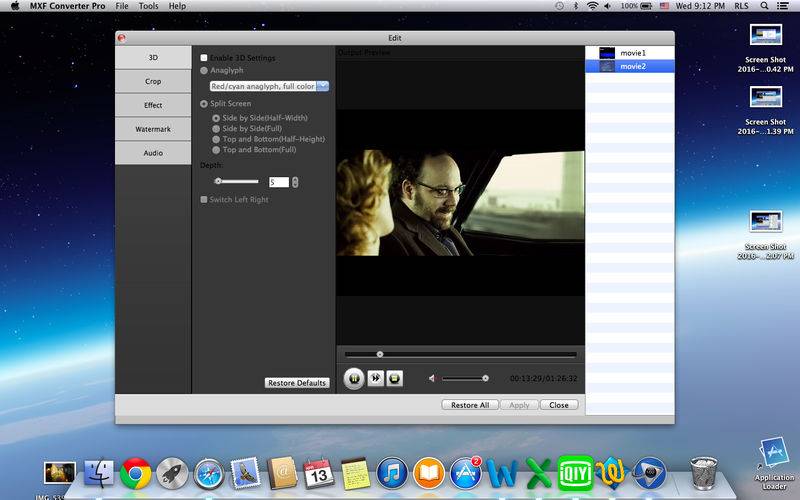800x500 pixels.
Task: Click the Depth value field
Action: tap(279, 182)
